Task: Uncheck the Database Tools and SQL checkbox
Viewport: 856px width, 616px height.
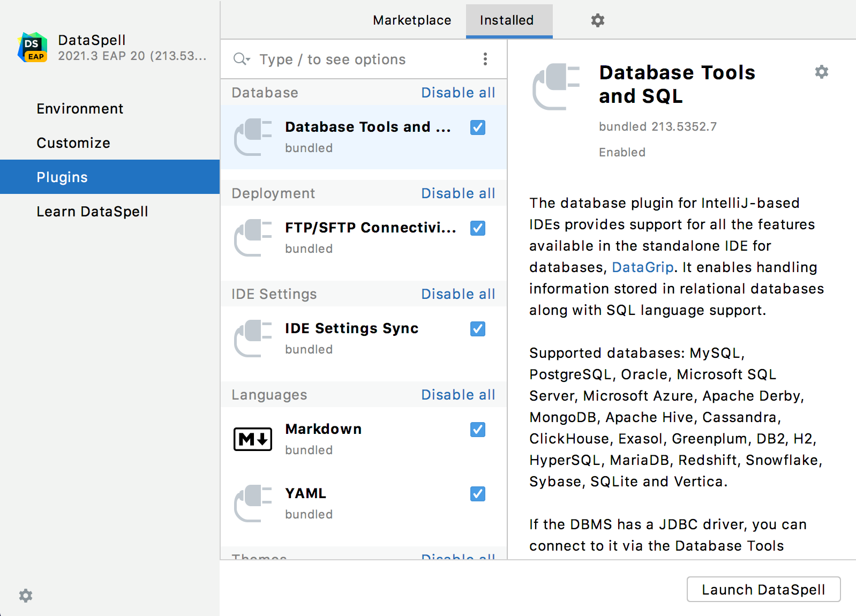Action: [x=477, y=127]
